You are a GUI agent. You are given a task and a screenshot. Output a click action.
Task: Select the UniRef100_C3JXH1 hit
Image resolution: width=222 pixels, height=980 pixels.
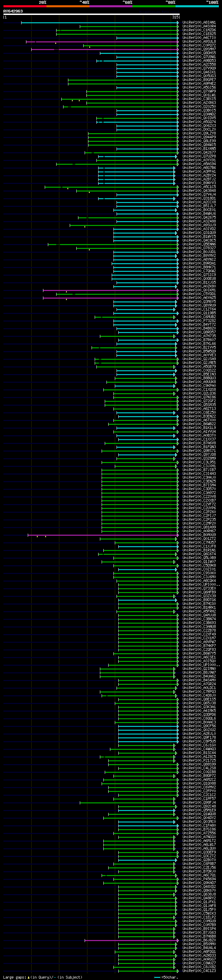point(199,466)
